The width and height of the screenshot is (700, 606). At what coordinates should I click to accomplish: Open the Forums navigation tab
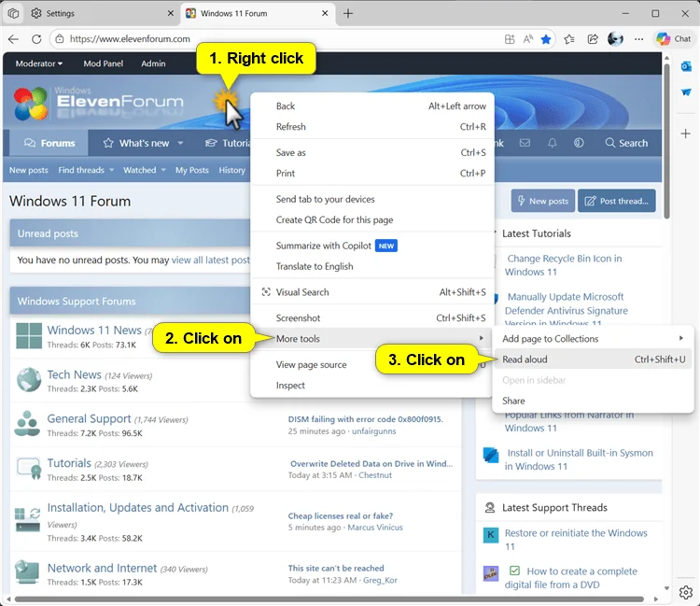(49, 143)
